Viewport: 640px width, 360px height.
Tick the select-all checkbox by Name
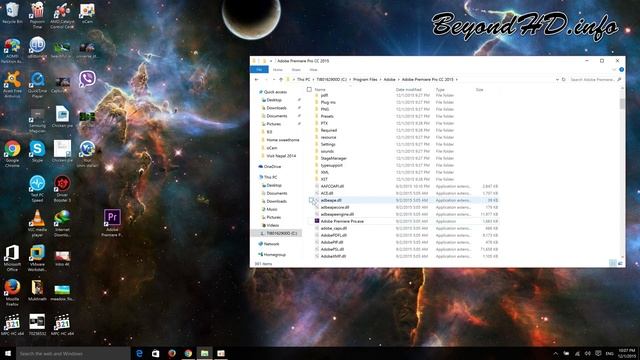coord(309,89)
